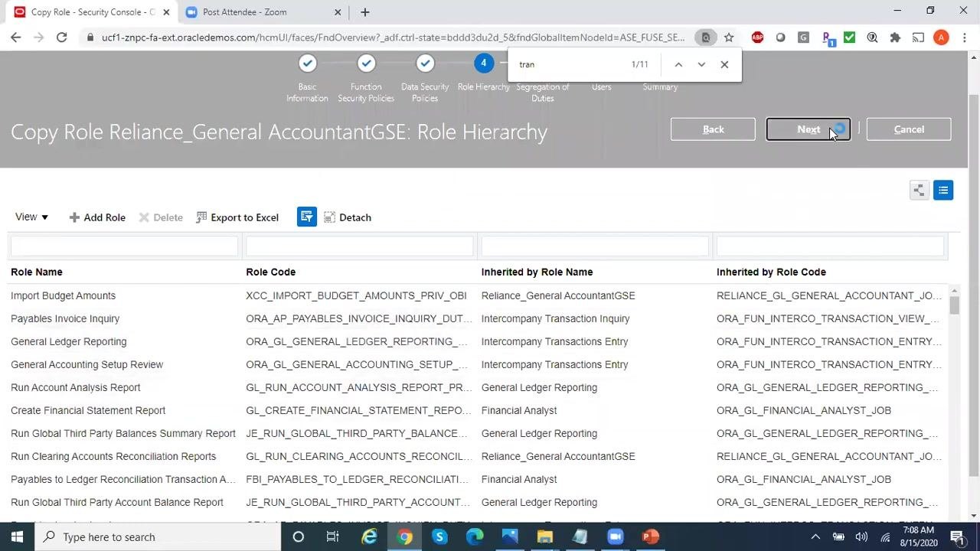The height and width of the screenshot is (551, 980).
Task: Show hidden system tray icons
Action: pyautogui.click(x=815, y=536)
